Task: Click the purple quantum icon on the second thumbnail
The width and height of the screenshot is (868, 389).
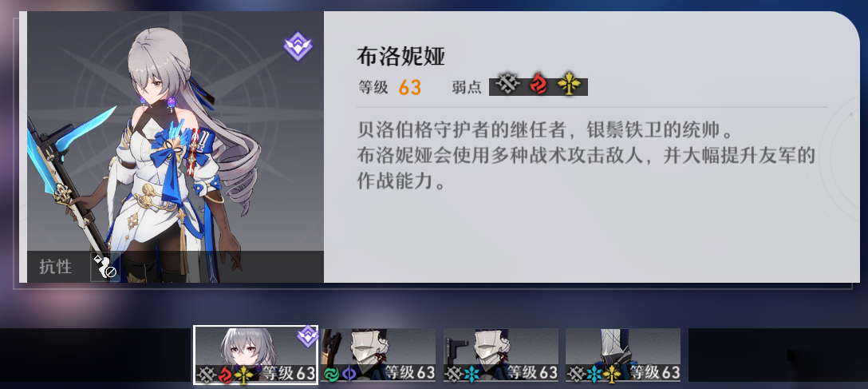Action: 349,374
